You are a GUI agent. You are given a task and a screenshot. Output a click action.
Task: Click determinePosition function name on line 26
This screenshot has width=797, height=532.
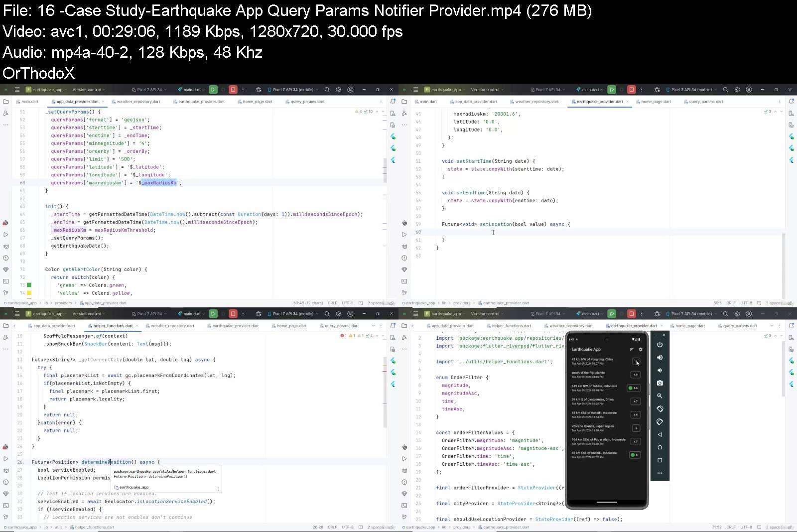pyautogui.click(x=106, y=462)
